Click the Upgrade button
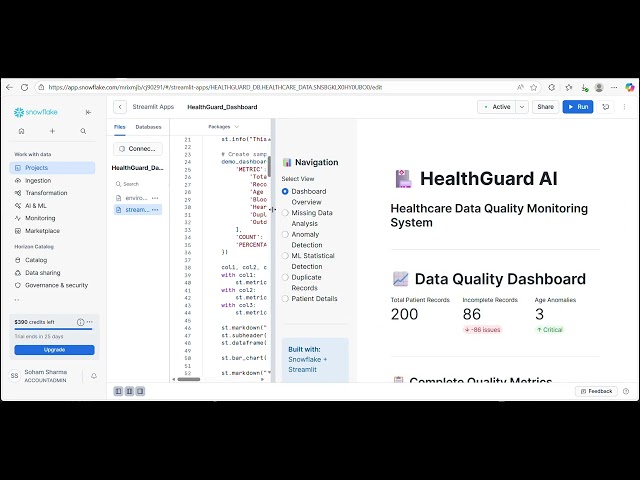Screen dimensions: 640x480 [54, 350]
